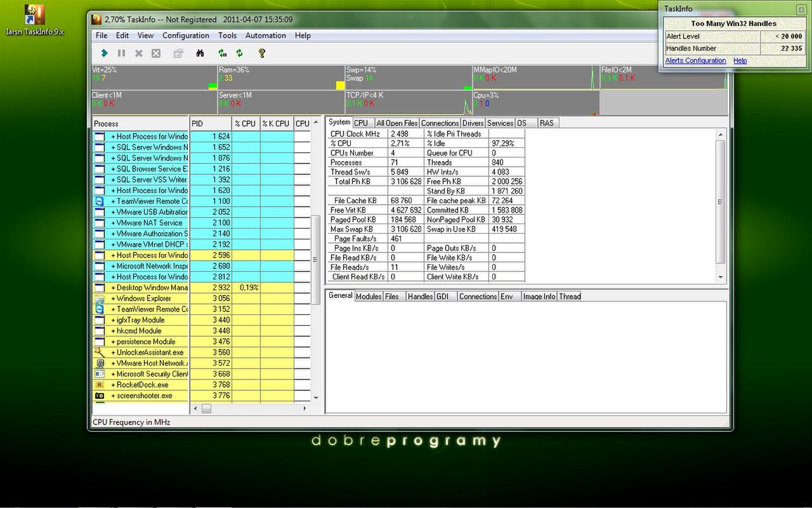This screenshot has width=812, height=508.
Task: Click screenshooter.exe camera icon
Action: point(99,396)
